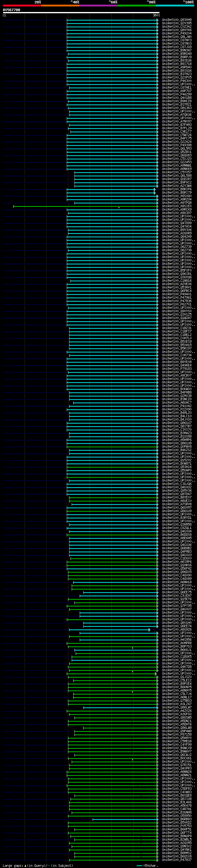The width and height of the screenshot is (197, 868).
Task: Select the UniRef100_C6THE1 label
Action: click(x=177, y=88)
